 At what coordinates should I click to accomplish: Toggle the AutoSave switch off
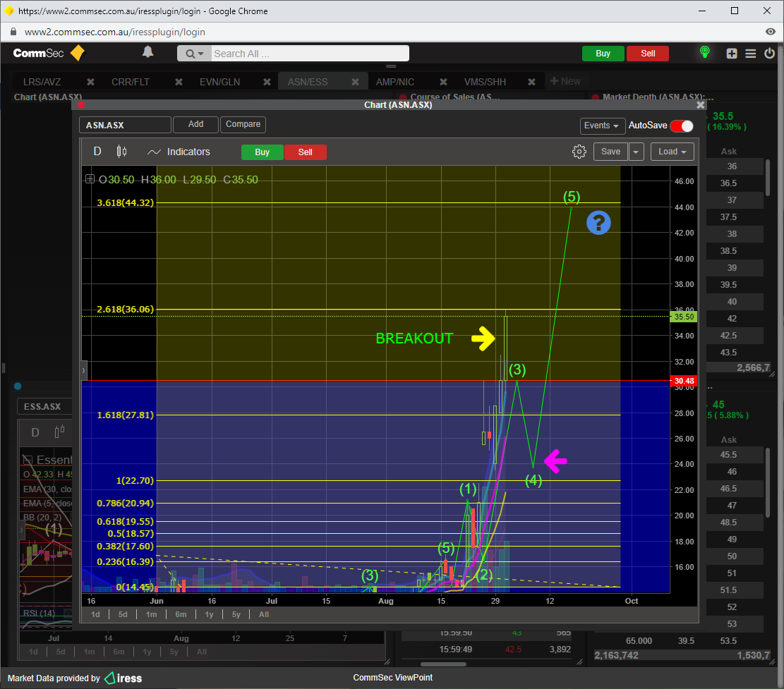(x=681, y=126)
